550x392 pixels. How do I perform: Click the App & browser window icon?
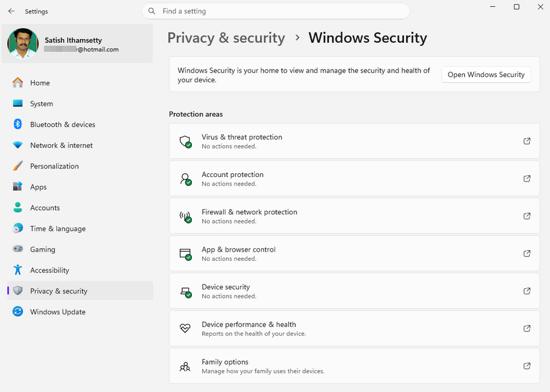coord(185,254)
